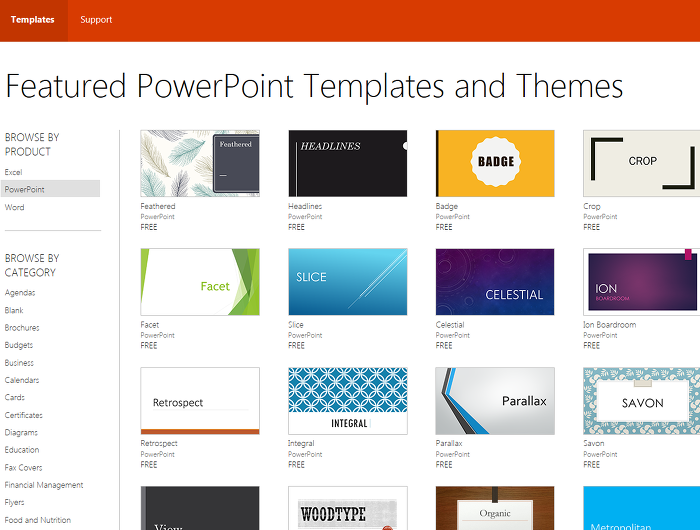
Task: Open the Certificates category
Action: 24,415
